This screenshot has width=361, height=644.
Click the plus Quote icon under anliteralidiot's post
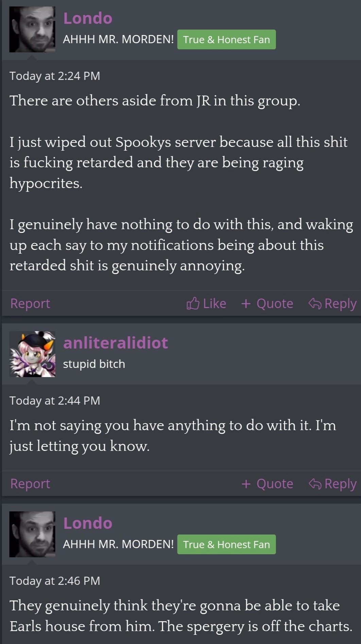point(246,484)
